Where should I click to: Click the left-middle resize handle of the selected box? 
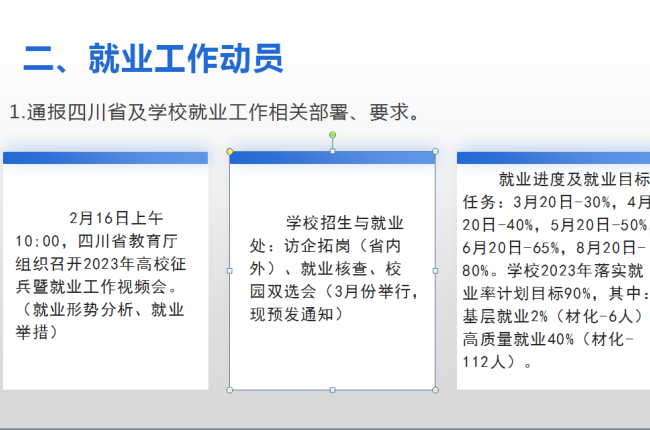click(230, 270)
